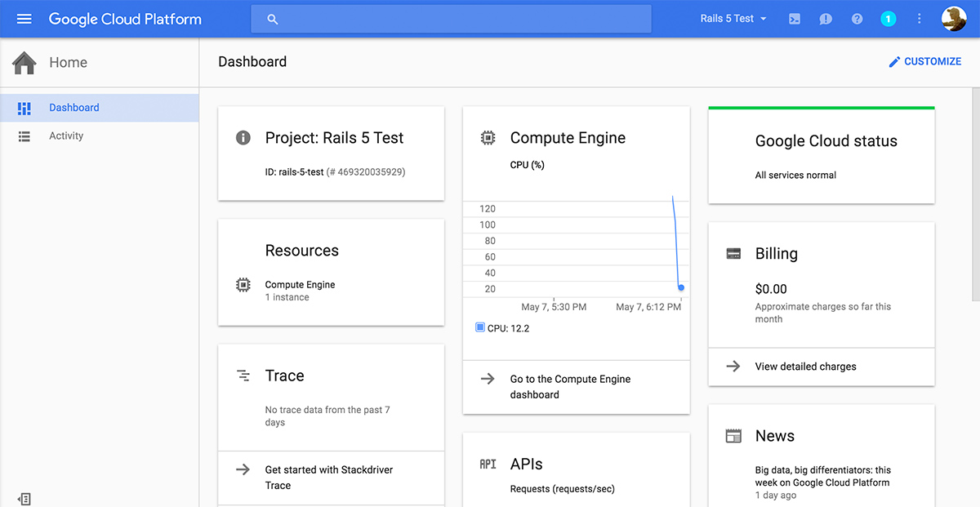
Task: Click the arrow beside View detailed charges
Action: point(733,367)
